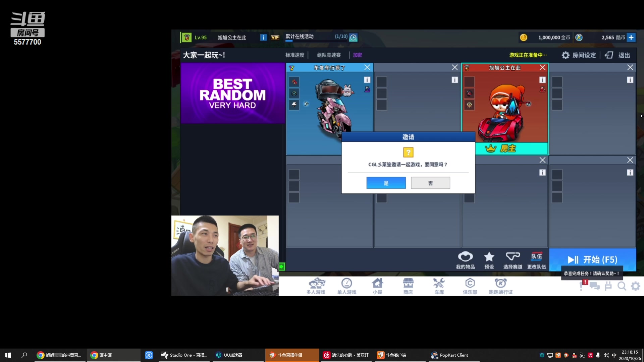Click the 恭喜完成任务 reward notification
The height and width of the screenshot is (362, 644).
pos(592,274)
